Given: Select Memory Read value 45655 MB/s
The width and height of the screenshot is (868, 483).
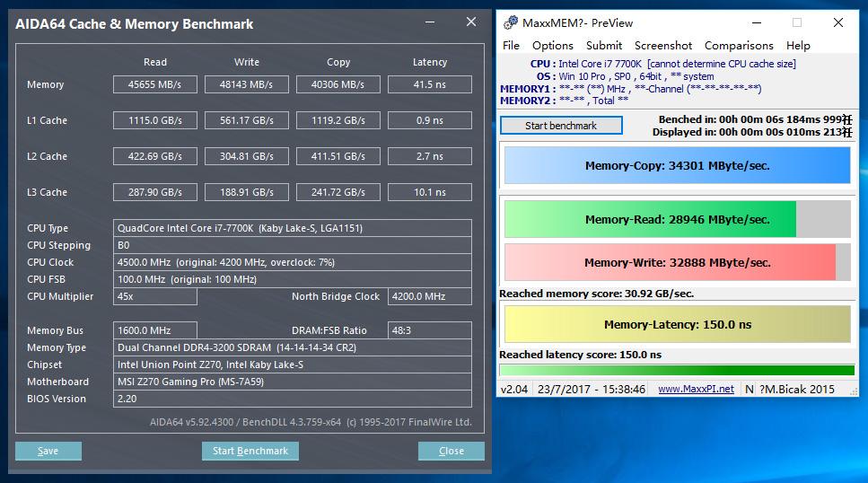Looking at the screenshot, I should tap(155, 84).
